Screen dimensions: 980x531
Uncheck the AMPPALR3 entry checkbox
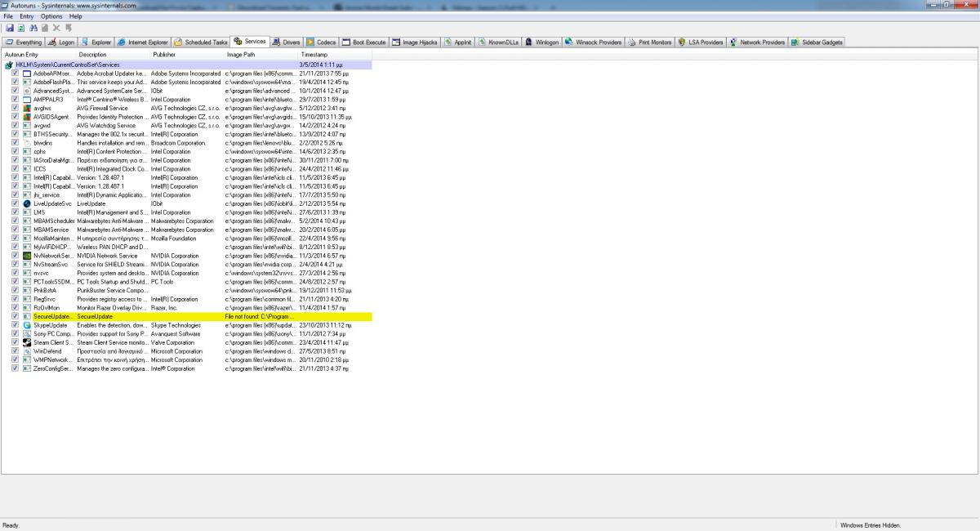coord(16,100)
